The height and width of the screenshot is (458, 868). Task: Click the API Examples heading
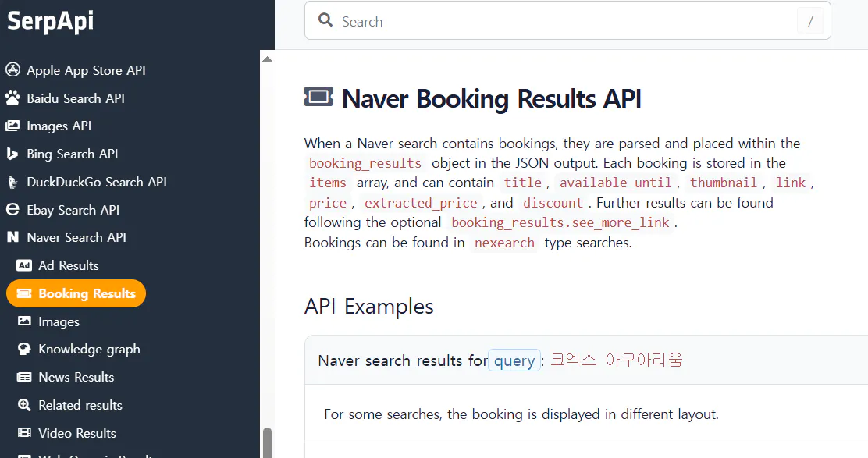(369, 307)
